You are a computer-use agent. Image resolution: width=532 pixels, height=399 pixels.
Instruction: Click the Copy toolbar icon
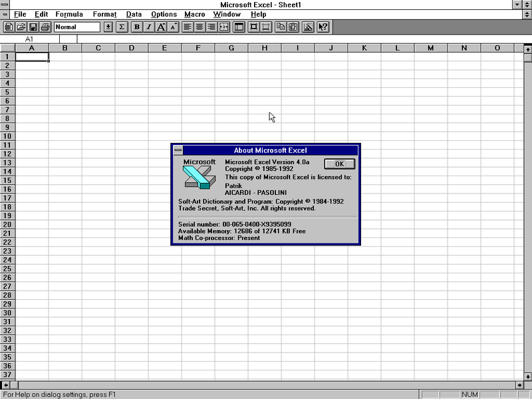(x=281, y=27)
